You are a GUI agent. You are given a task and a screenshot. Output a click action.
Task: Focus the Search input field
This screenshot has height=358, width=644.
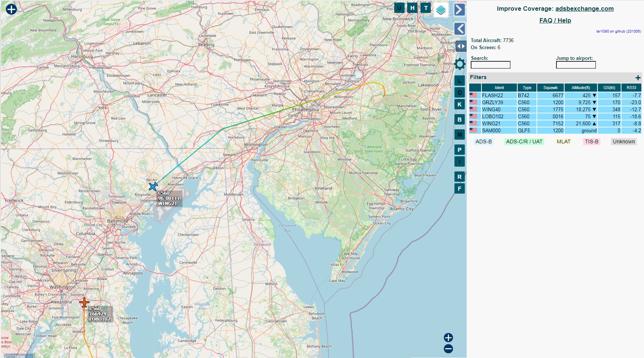[x=490, y=65]
